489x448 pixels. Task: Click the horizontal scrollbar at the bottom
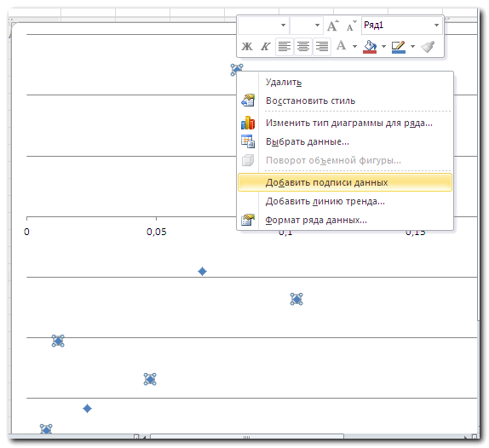point(246,436)
